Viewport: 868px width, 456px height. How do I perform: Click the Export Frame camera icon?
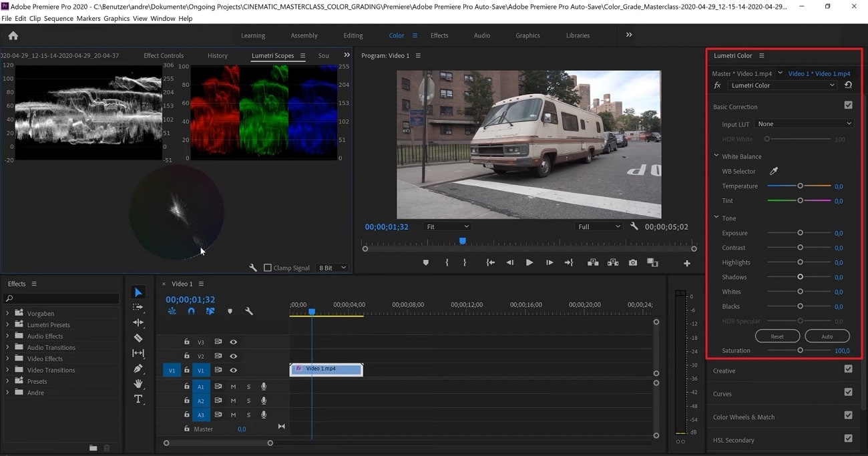click(x=632, y=263)
